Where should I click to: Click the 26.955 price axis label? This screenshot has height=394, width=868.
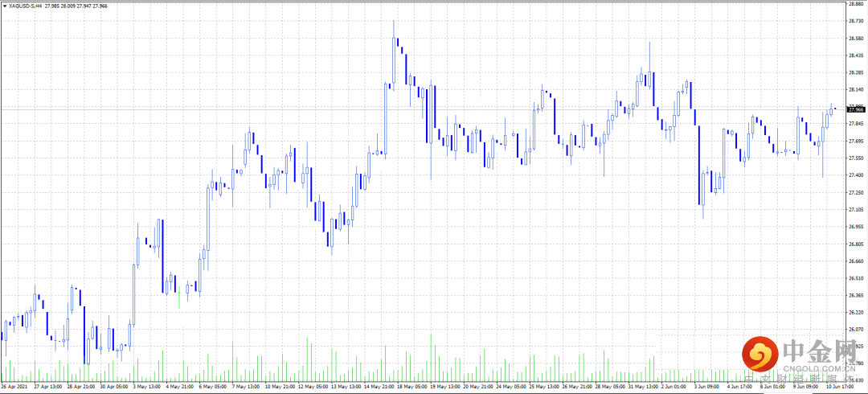point(856,227)
